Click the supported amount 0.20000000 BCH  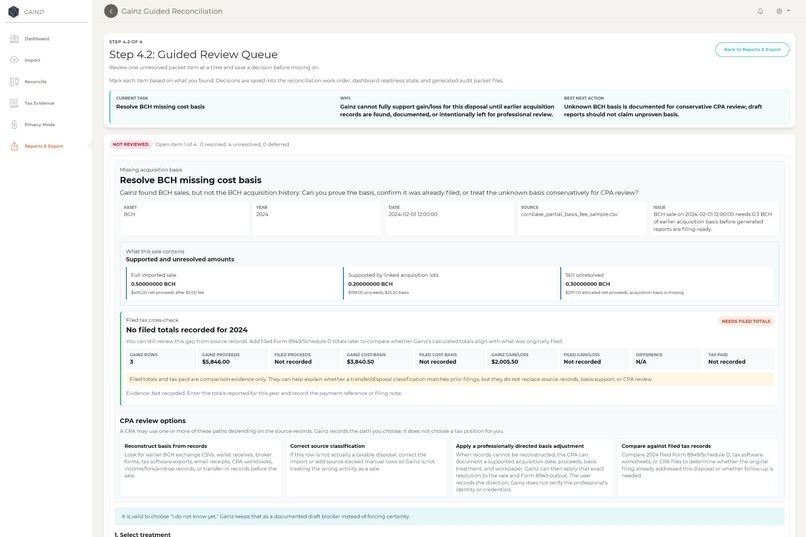370,284
